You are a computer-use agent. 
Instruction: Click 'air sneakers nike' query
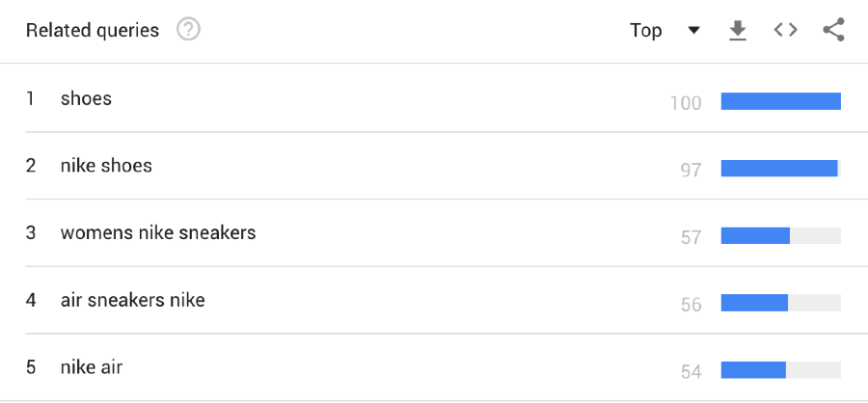(x=132, y=300)
